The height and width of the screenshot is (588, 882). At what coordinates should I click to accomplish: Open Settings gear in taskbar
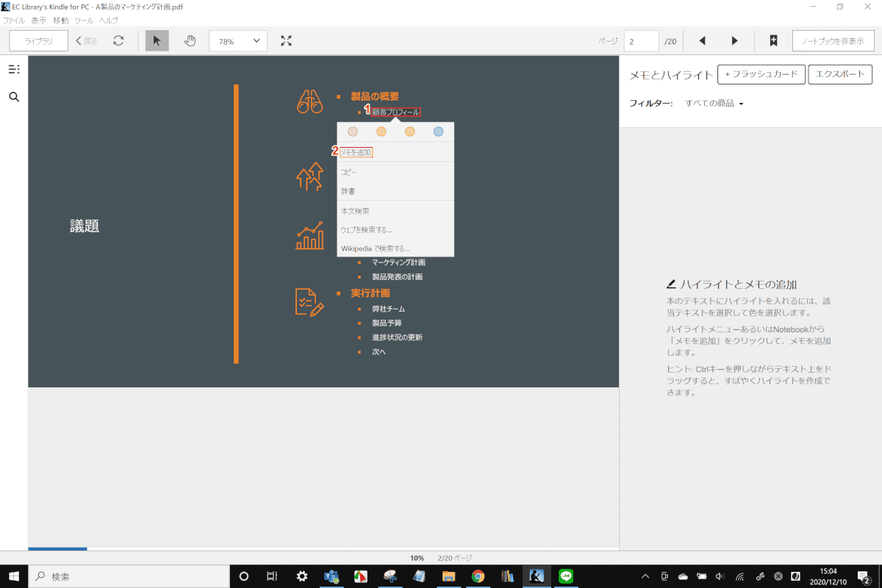(301, 576)
